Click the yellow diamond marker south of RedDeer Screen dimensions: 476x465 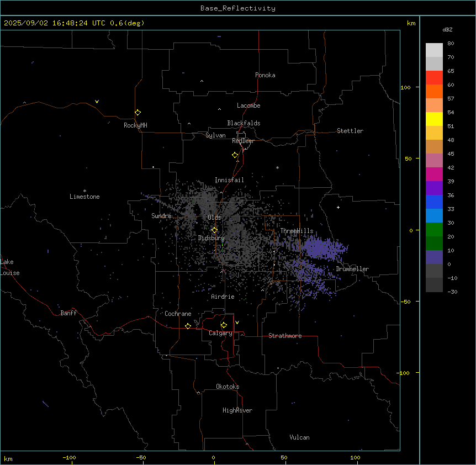235,155
